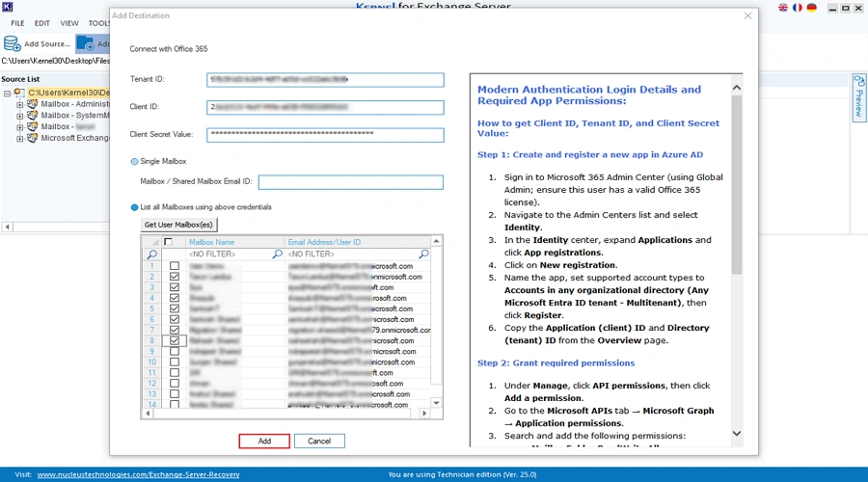Click the Mailbox - Administrator mailbox icon
868x482 pixels.
tap(32, 103)
